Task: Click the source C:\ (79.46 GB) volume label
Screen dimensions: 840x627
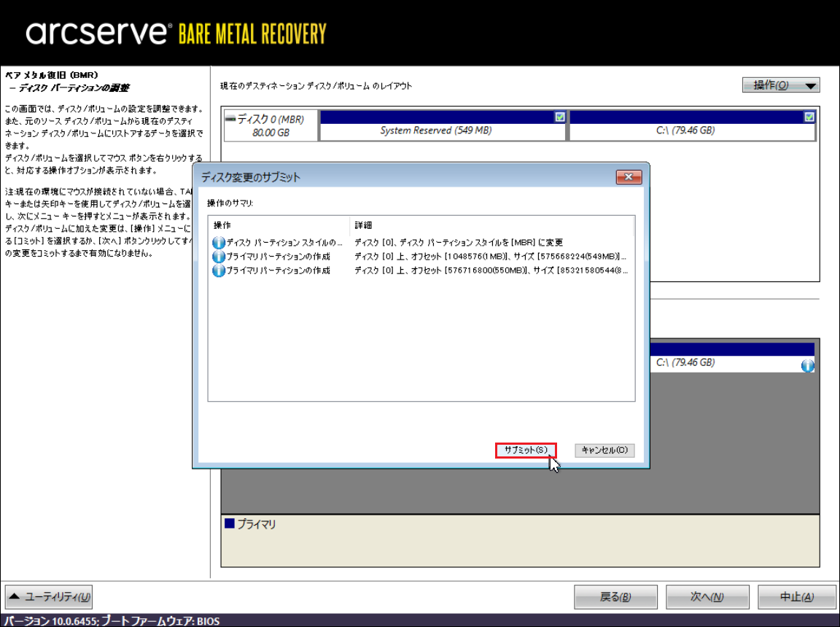Action: tap(685, 362)
